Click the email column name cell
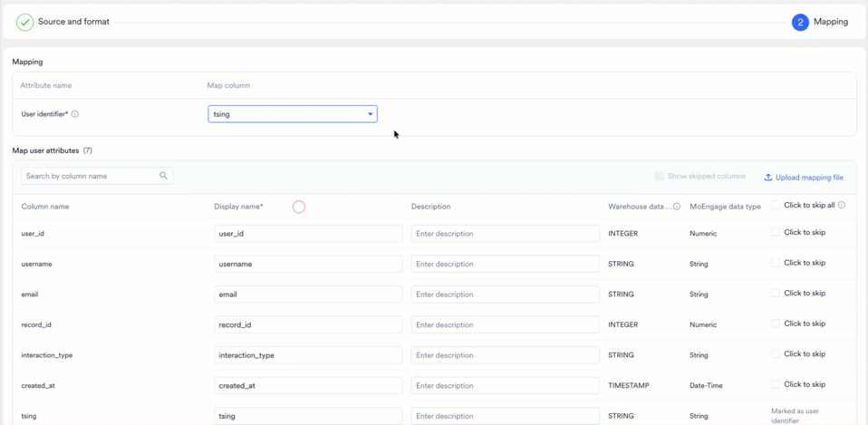868x425 pixels. pyautogui.click(x=29, y=295)
